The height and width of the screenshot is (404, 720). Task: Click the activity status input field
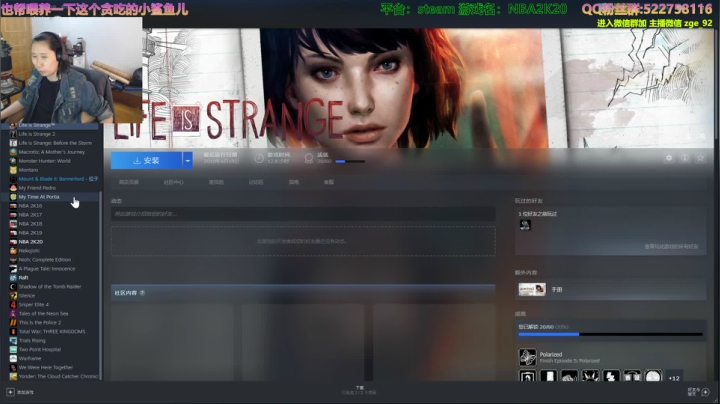(x=303, y=214)
